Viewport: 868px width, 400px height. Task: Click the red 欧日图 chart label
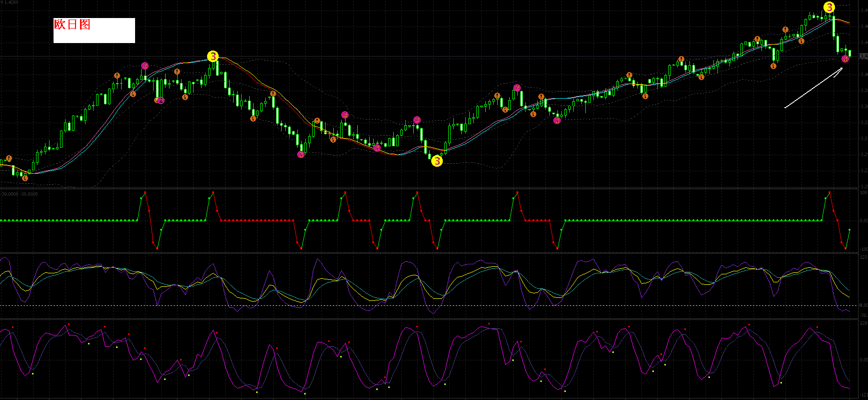click(72, 25)
